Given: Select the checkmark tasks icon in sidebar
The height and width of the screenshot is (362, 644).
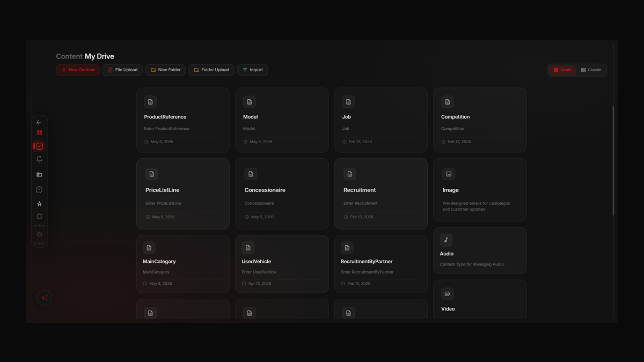Looking at the screenshot, I should pyautogui.click(x=39, y=146).
